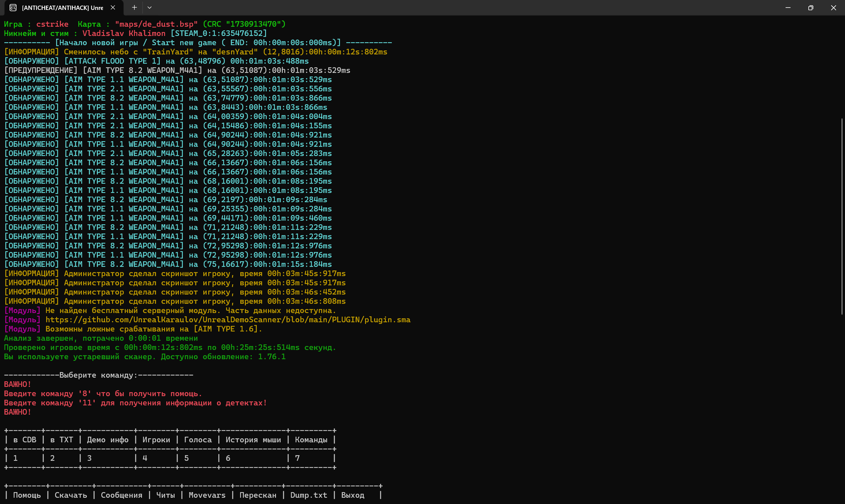
Task: Expand the new-tab profile dropdown arrow
Action: (150, 8)
